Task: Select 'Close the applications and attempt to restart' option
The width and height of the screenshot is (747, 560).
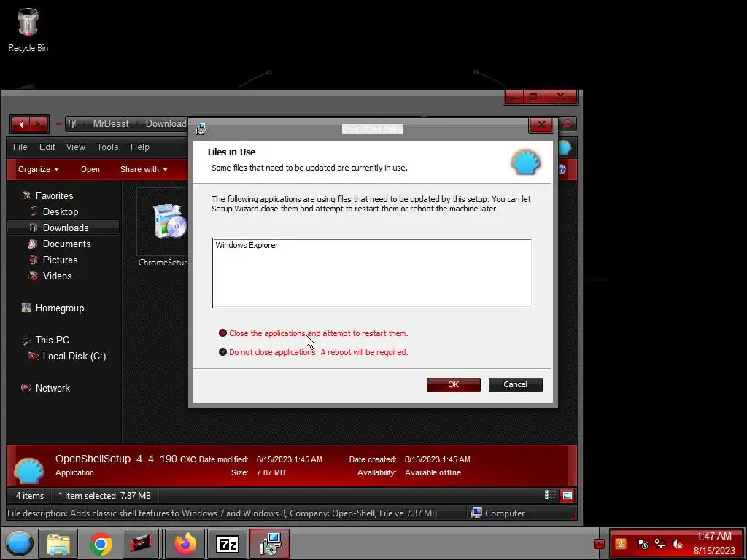Action: click(314, 333)
